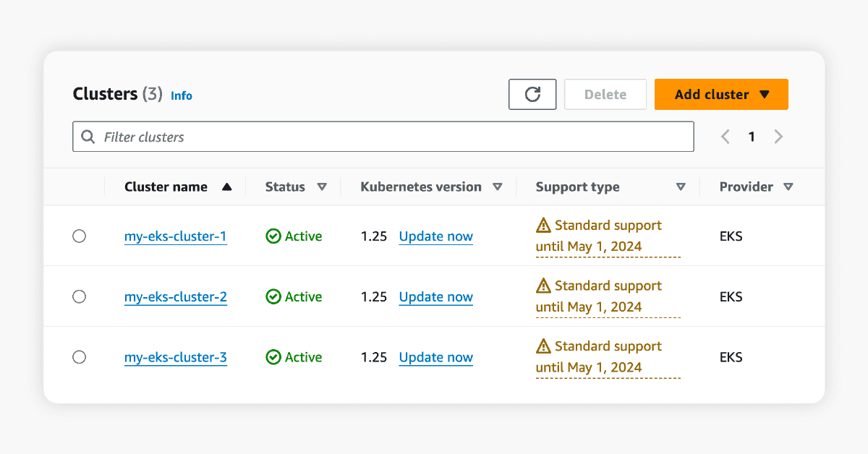Image resolution: width=868 pixels, height=454 pixels.
Task: Select the my-eks-cluster-3 radio button
Action: click(x=80, y=357)
